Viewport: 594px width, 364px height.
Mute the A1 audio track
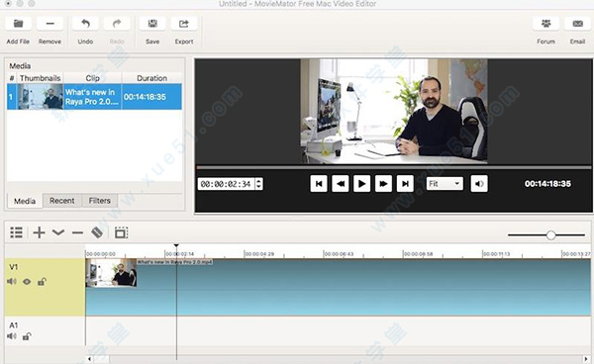point(12,336)
